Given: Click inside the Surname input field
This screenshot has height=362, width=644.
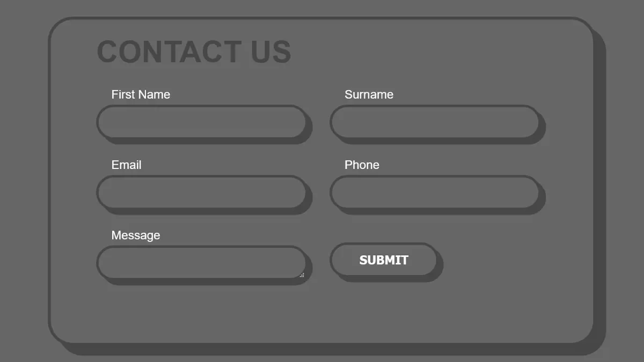Looking at the screenshot, I should pyautogui.click(x=435, y=122).
